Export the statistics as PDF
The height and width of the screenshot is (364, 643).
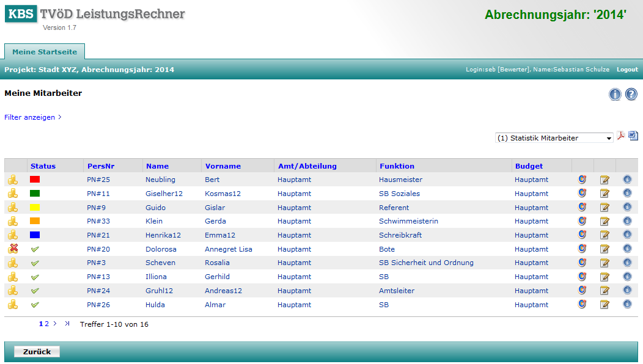click(620, 136)
